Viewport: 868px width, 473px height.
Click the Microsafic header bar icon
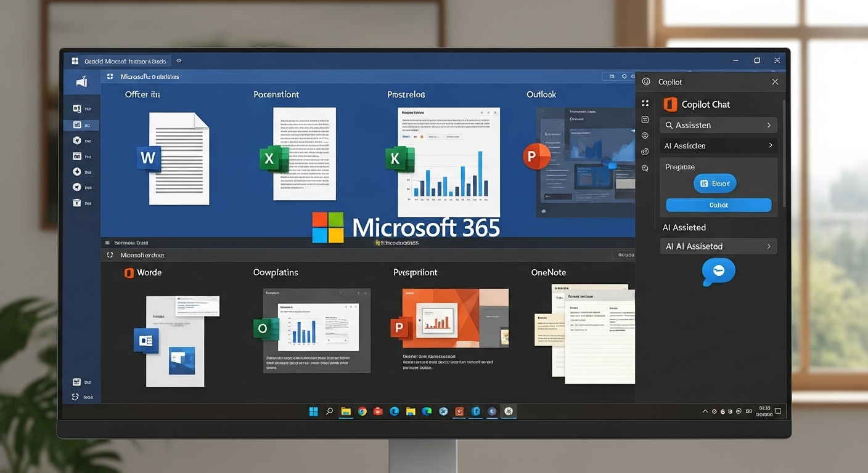coord(110,77)
